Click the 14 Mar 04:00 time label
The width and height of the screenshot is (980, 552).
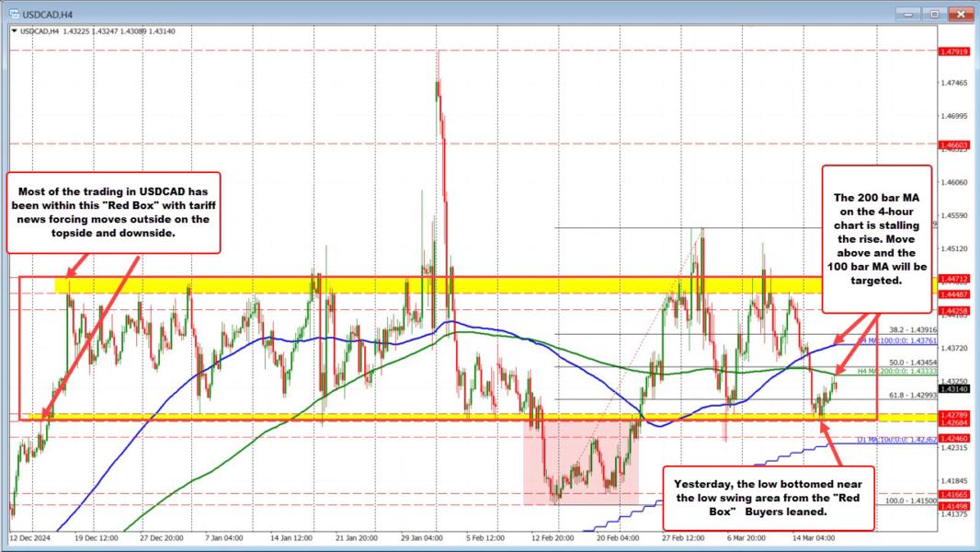click(x=813, y=537)
